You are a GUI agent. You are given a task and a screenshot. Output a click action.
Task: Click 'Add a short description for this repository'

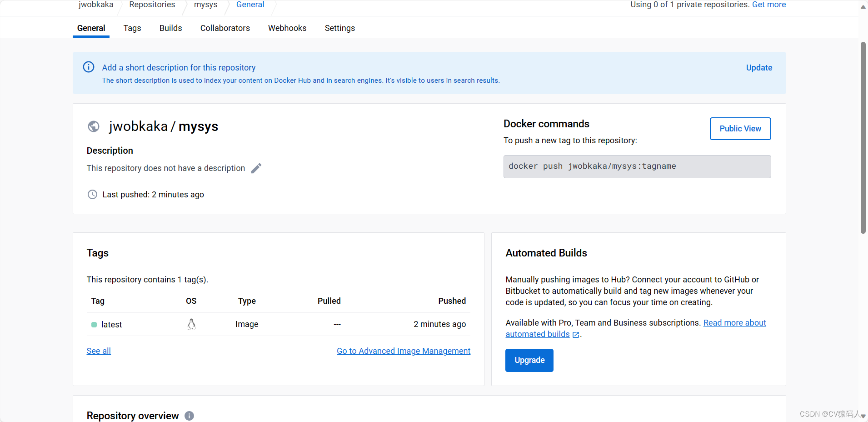pos(179,68)
